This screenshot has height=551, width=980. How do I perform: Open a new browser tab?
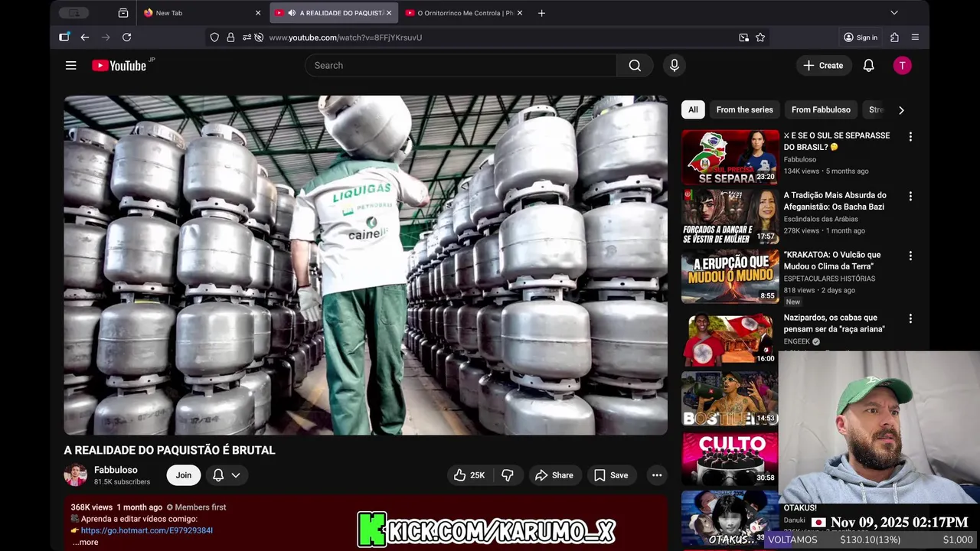541,13
